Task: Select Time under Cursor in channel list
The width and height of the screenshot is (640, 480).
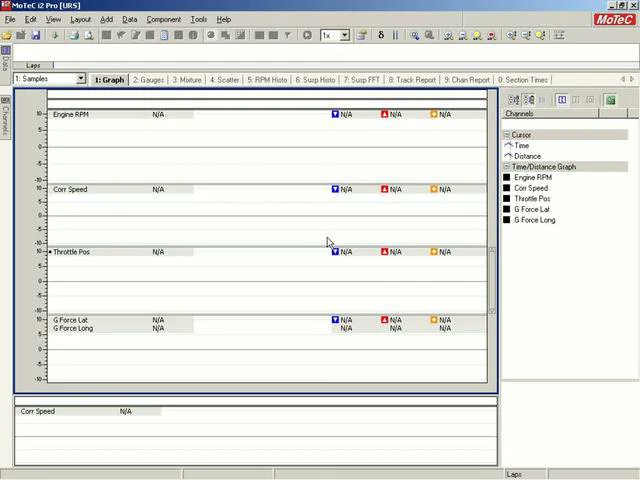Action: [x=522, y=145]
